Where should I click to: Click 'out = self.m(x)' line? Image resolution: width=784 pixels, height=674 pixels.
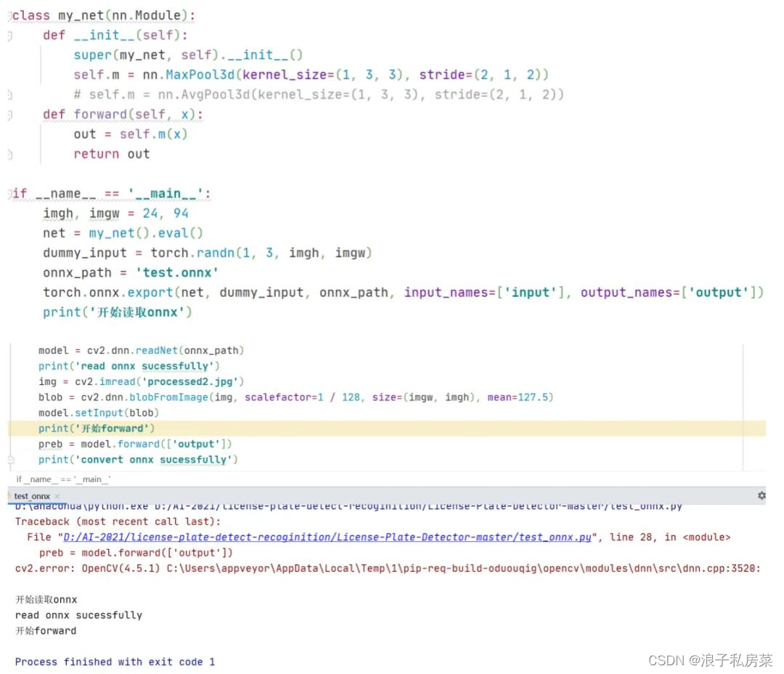pos(131,134)
